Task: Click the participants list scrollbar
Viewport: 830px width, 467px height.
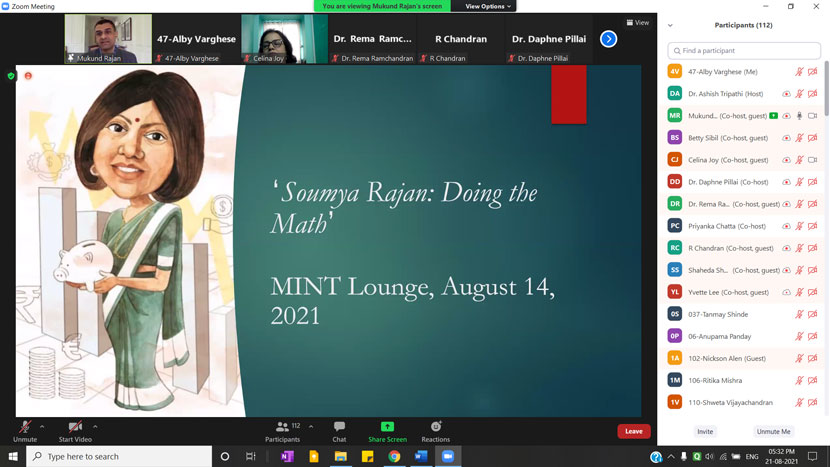Action: (x=826, y=89)
